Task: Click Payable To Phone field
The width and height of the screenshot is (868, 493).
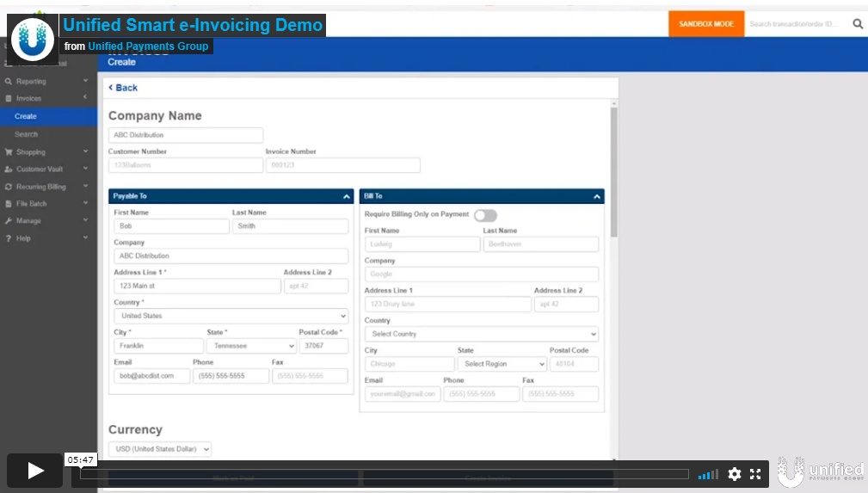Action: (231, 376)
